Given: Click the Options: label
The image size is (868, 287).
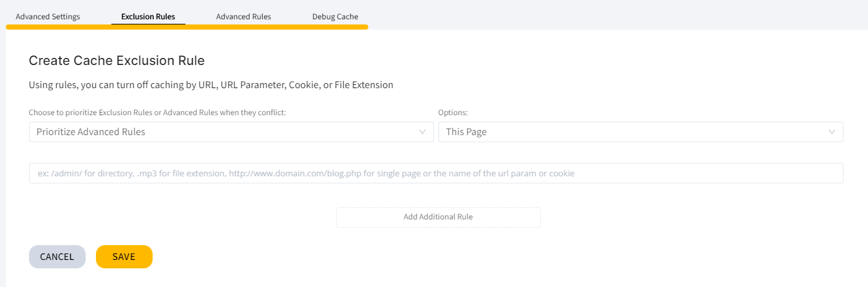Looking at the screenshot, I should pyautogui.click(x=453, y=113).
